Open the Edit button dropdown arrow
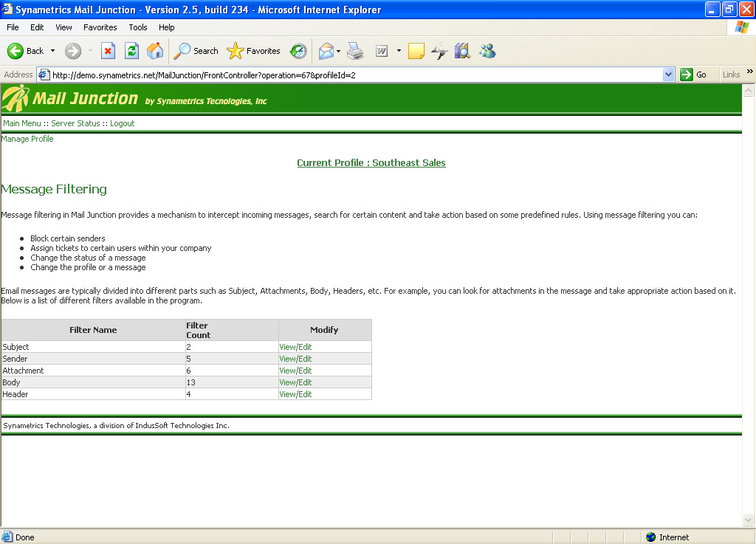The image size is (756, 544). pyautogui.click(x=399, y=51)
